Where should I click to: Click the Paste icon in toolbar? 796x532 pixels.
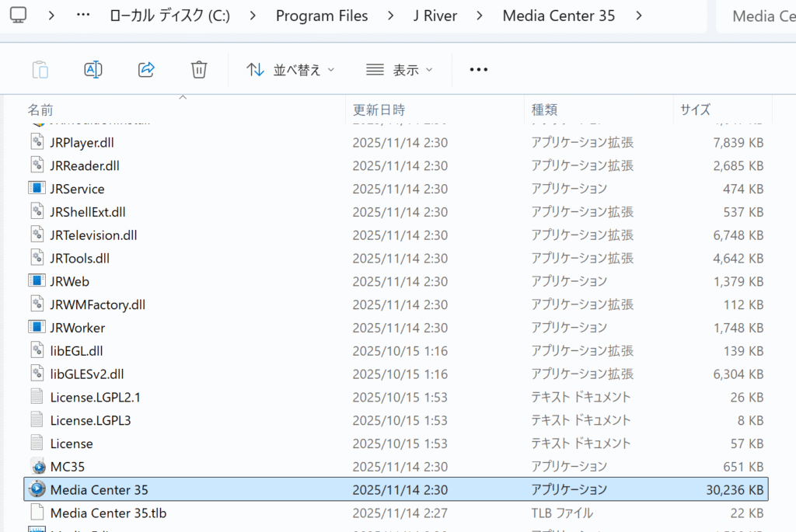40,70
